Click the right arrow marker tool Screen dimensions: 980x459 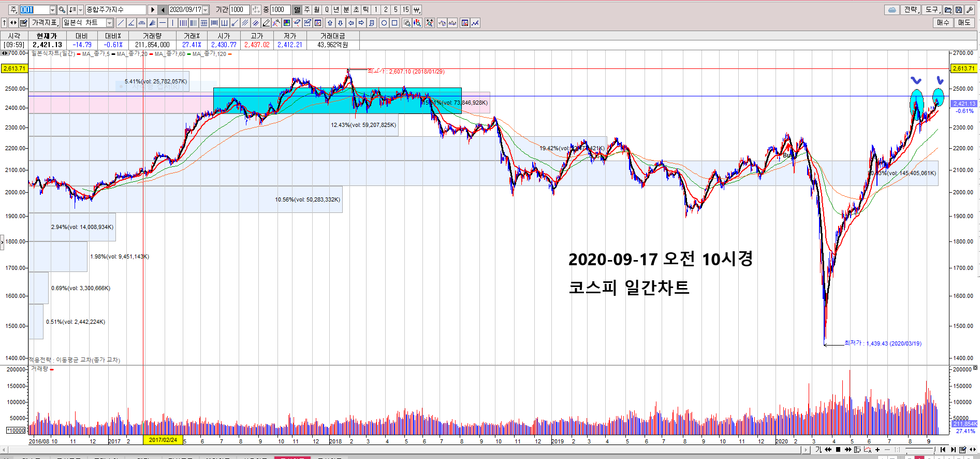[x=361, y=23]
